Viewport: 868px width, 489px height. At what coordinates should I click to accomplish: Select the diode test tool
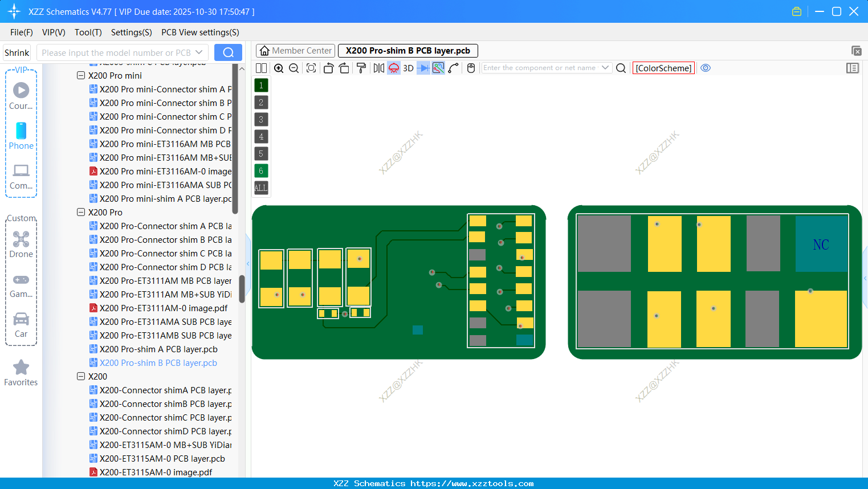(x=422, y=68)
